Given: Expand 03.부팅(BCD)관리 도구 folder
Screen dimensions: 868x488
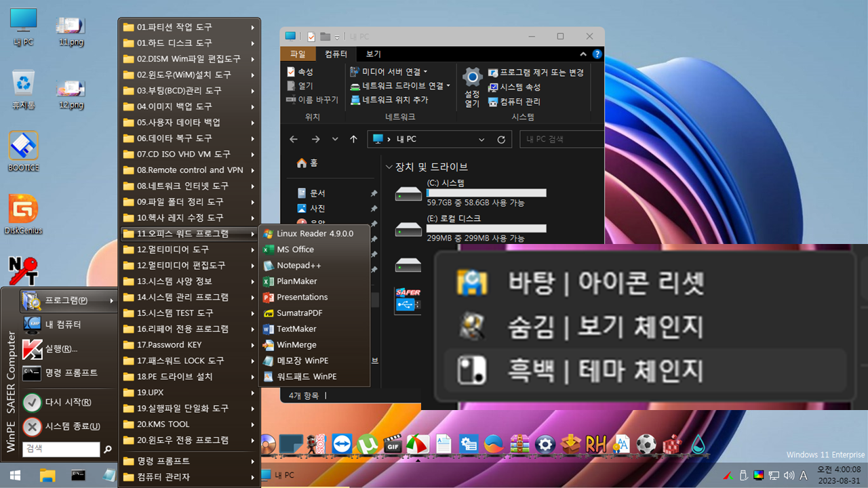Looking at the screenshot, I should [x=190, y=90].
